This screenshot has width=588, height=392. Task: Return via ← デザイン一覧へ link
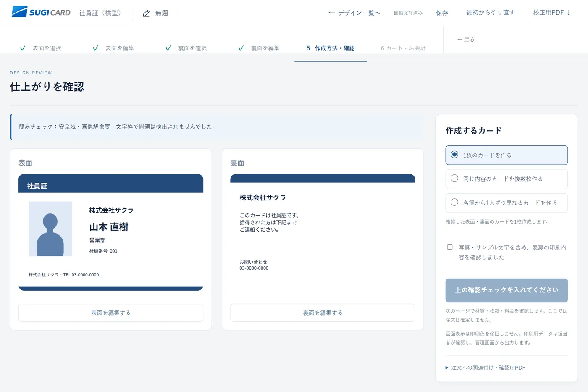coord(354,13)
